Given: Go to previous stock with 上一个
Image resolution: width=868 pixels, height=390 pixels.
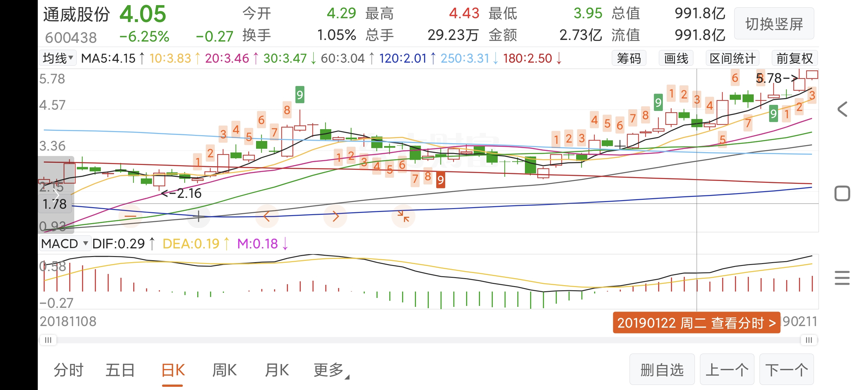Looking at the screenshot, I should pyautogui.click(x=727, y=370).
